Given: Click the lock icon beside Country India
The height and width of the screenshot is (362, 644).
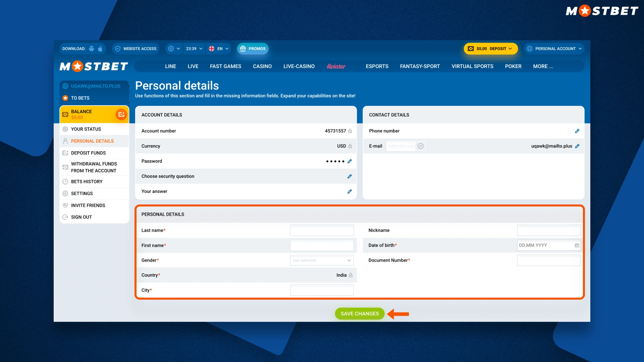Looking at the screenshot, I should pos(351,275).
